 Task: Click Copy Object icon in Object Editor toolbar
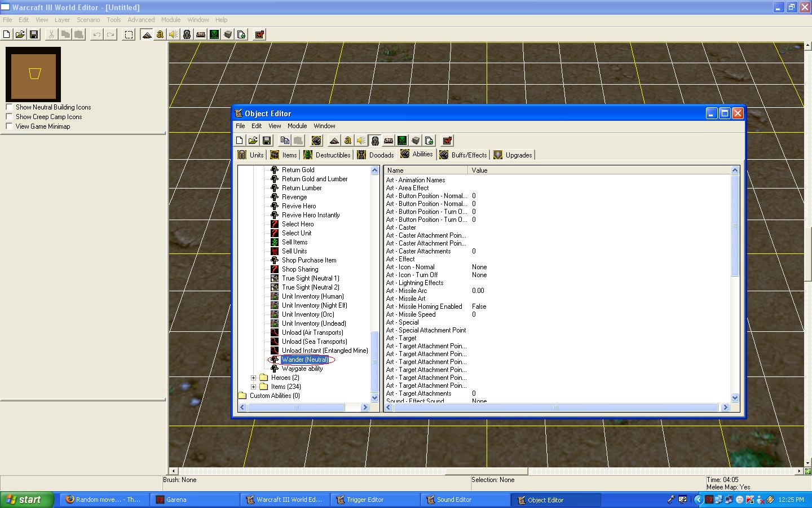[x=285, y=141]
